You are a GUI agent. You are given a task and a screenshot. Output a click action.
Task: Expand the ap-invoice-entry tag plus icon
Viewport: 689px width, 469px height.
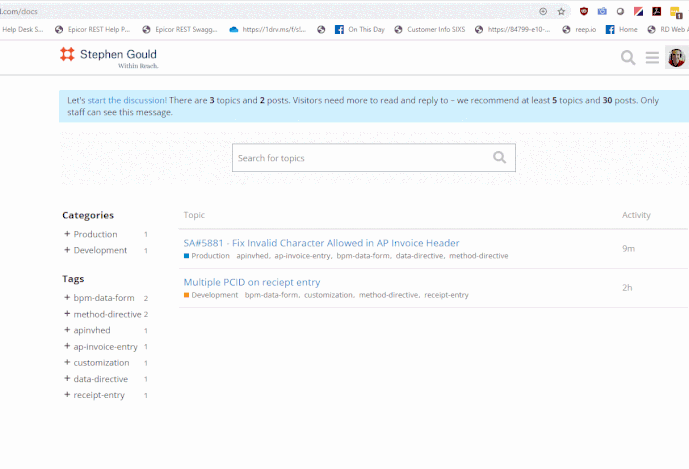pyautogui.click(x=67, y=346)
